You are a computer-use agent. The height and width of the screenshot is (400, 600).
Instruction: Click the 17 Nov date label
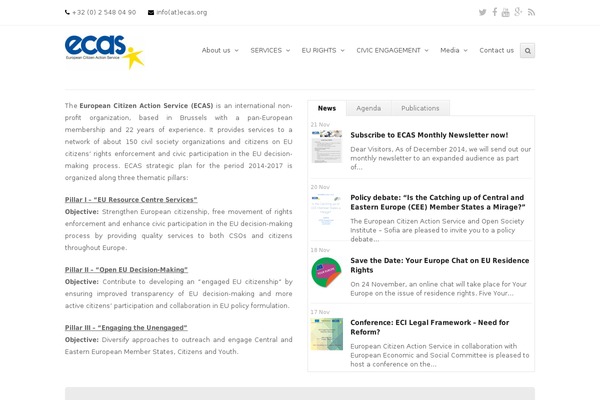(320, 312)
